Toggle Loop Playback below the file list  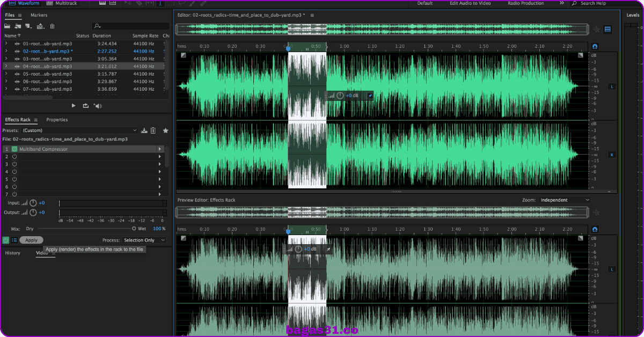[85, 106]
